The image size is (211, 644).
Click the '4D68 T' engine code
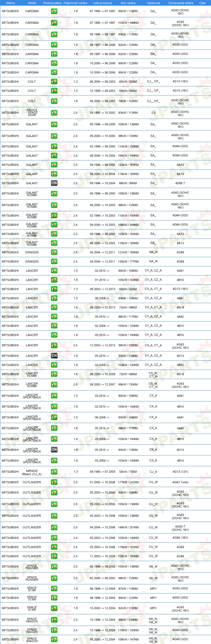pos(180,183)
